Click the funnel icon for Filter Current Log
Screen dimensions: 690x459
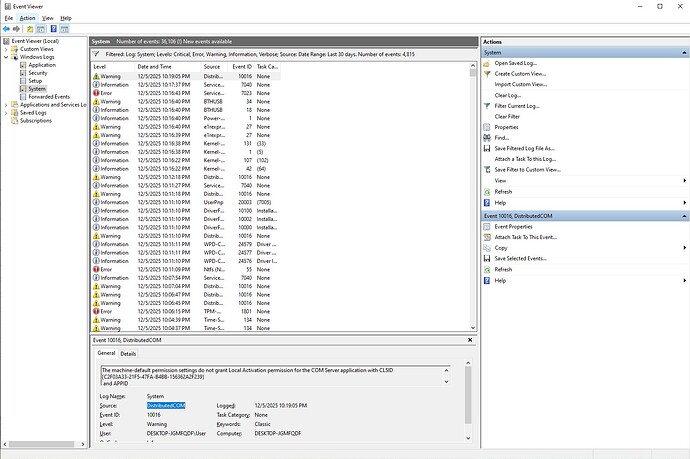(487, 105)
